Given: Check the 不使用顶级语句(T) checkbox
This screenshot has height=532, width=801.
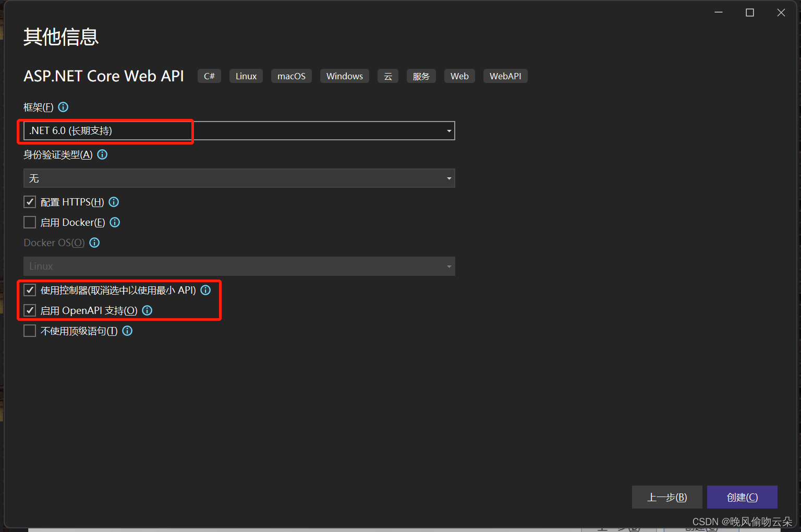Looking at the screenshot, I should tap(30, 331).
